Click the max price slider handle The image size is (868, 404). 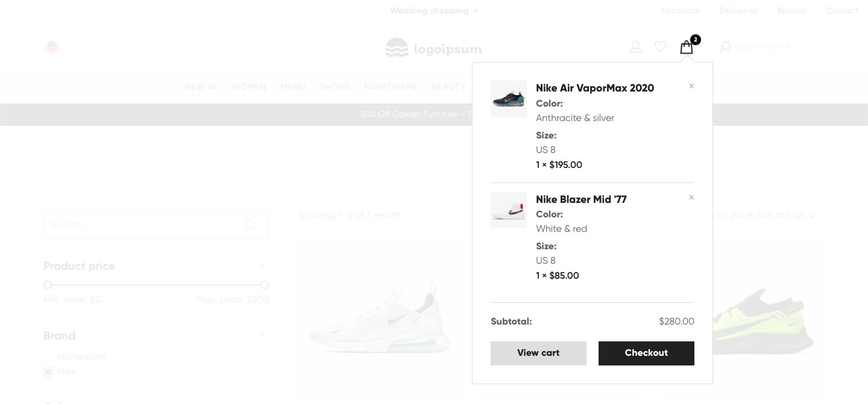coord(264,285)
